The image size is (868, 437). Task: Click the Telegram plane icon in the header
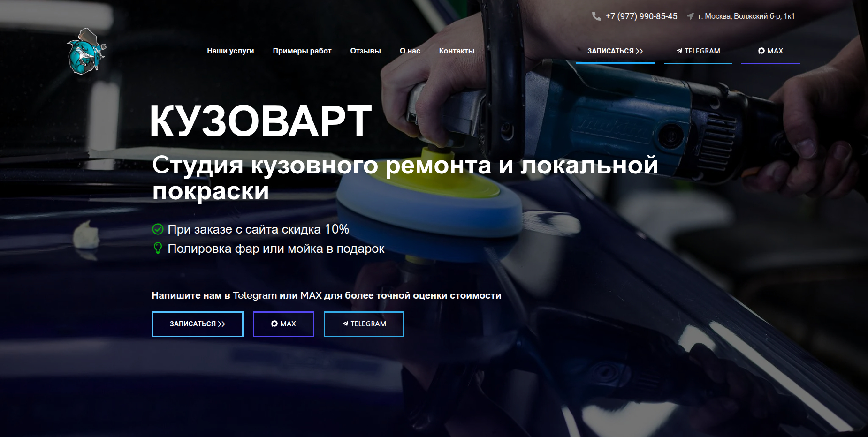click(679, 51)
